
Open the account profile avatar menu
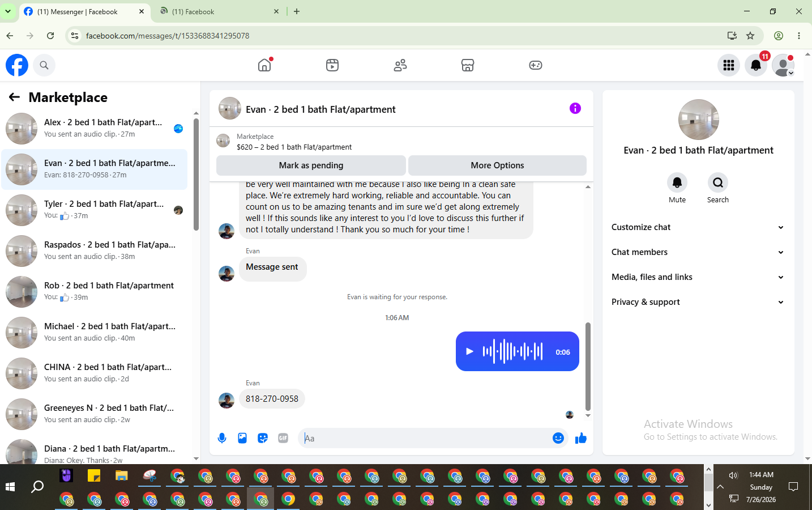pyautogui.click(x=783, y=65)
